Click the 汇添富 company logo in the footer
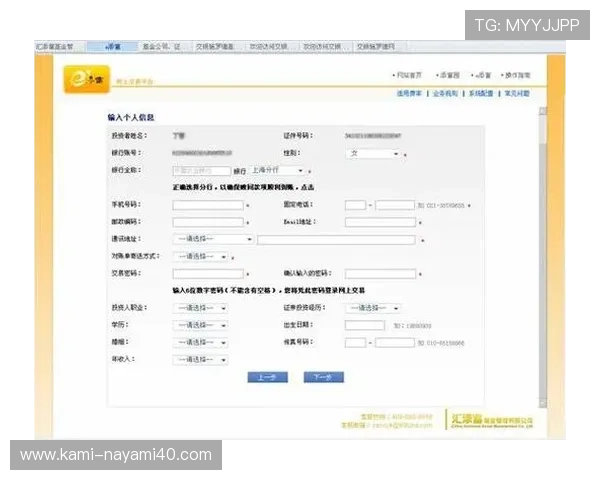 pos(492,420)
